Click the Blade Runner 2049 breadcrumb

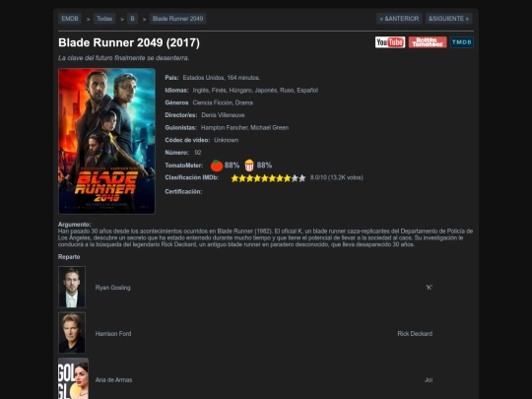tap(177, 19)
